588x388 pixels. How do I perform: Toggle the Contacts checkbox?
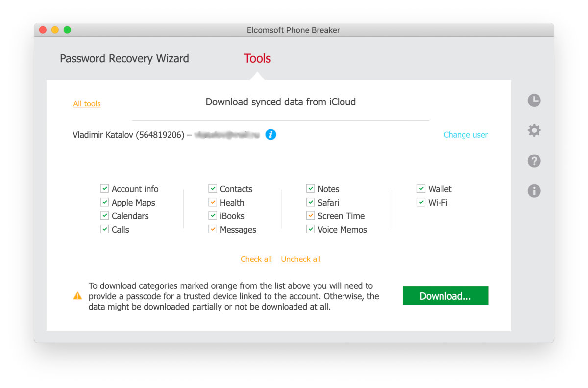click(x=213, y=189)
